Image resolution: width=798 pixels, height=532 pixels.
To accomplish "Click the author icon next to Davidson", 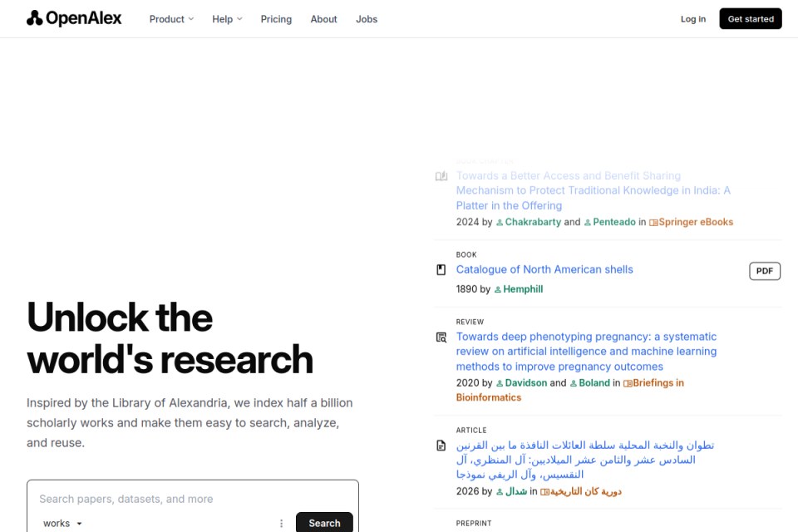I will (500, 383).
